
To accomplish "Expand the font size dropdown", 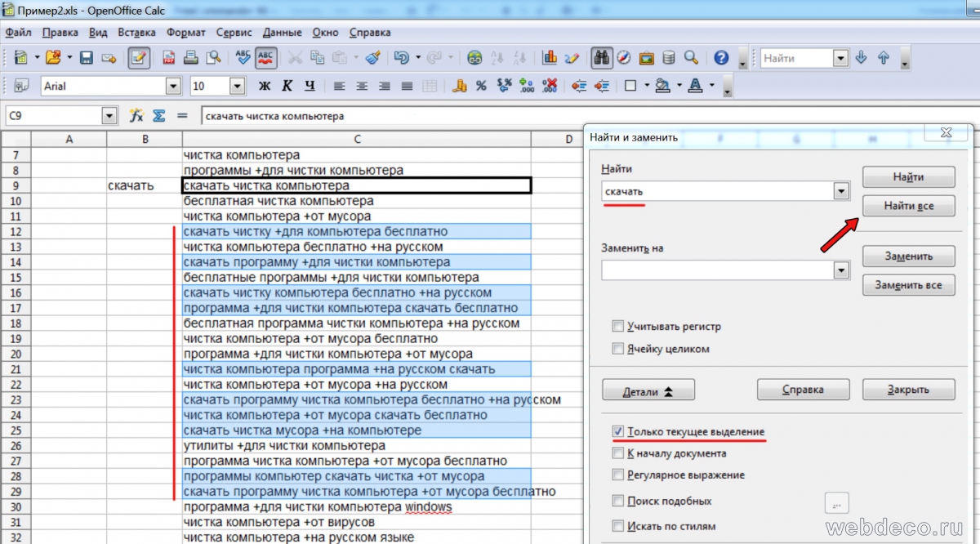I will point(237,86).
